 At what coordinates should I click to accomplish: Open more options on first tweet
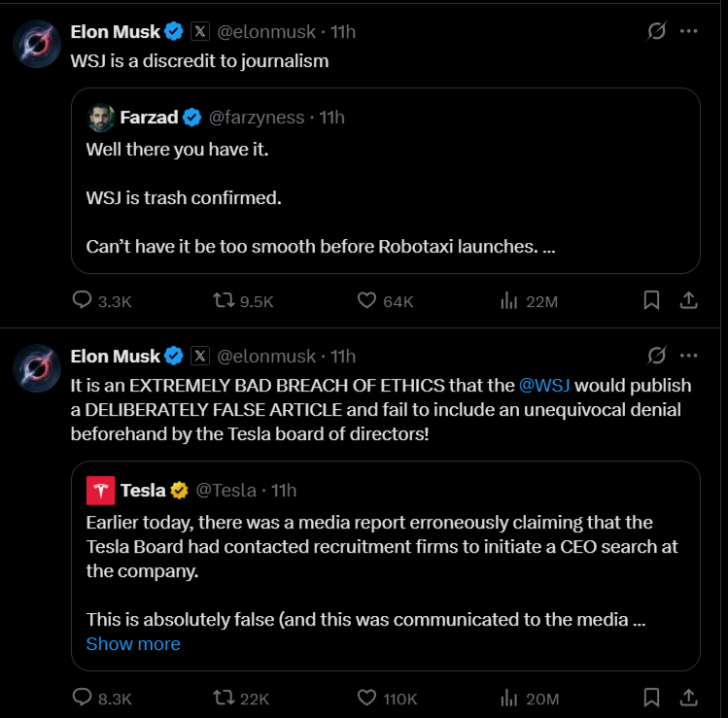point(689,31)
